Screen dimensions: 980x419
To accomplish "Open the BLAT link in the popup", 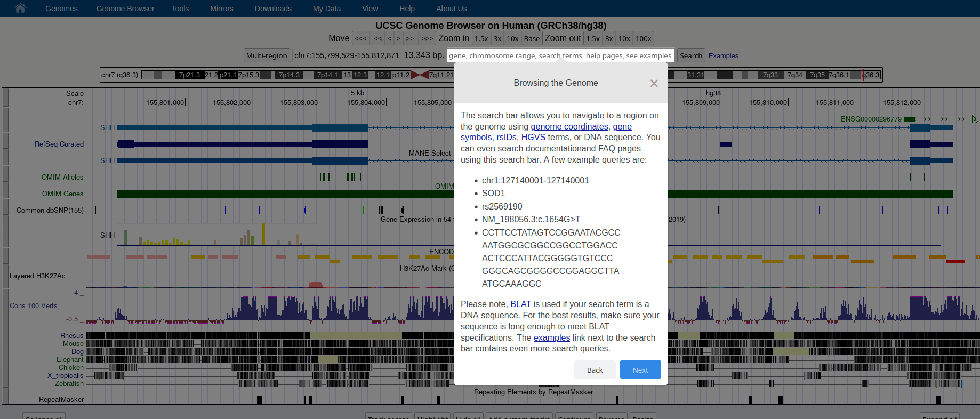I will tap(520, 304).
